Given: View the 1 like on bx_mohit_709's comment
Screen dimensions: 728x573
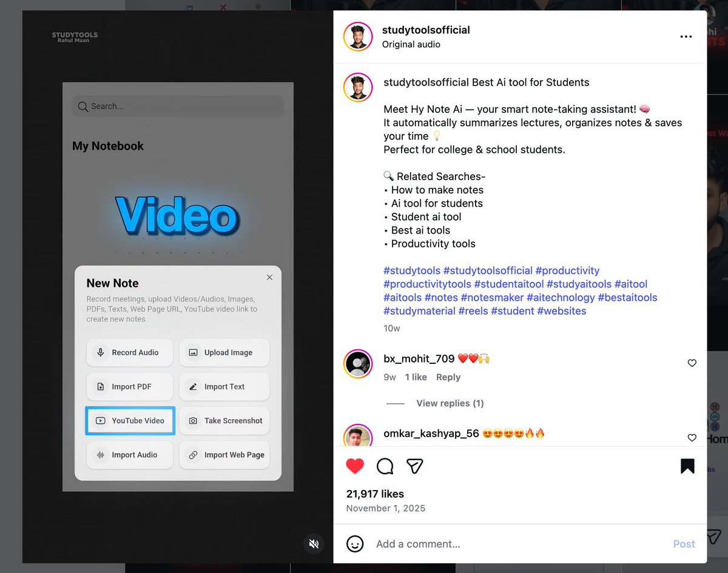Looking at the screenshot, I should 416,377.
